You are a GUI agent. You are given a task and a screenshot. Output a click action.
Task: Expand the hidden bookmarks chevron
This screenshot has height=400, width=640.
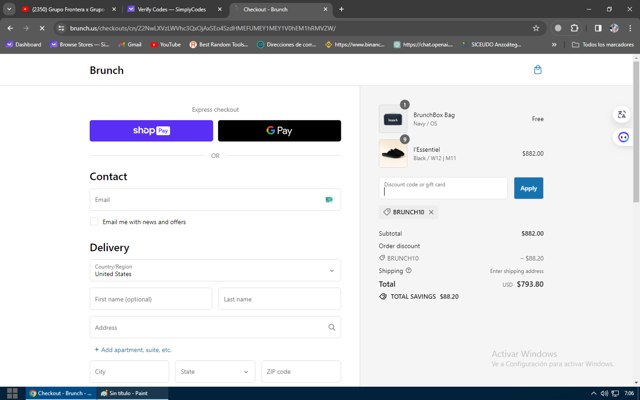pyautogui.click(x=554, y=44)
